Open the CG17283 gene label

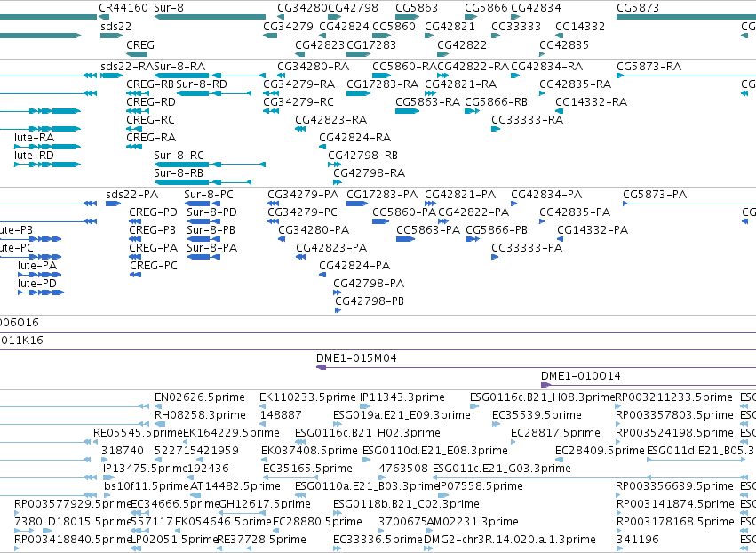pyautogui.click(x=371, y=44)
